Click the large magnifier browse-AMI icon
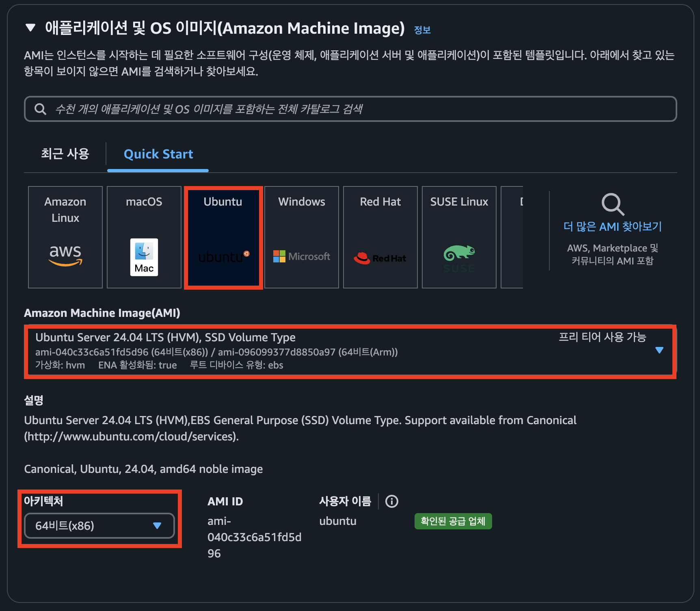 click(613, 204)
